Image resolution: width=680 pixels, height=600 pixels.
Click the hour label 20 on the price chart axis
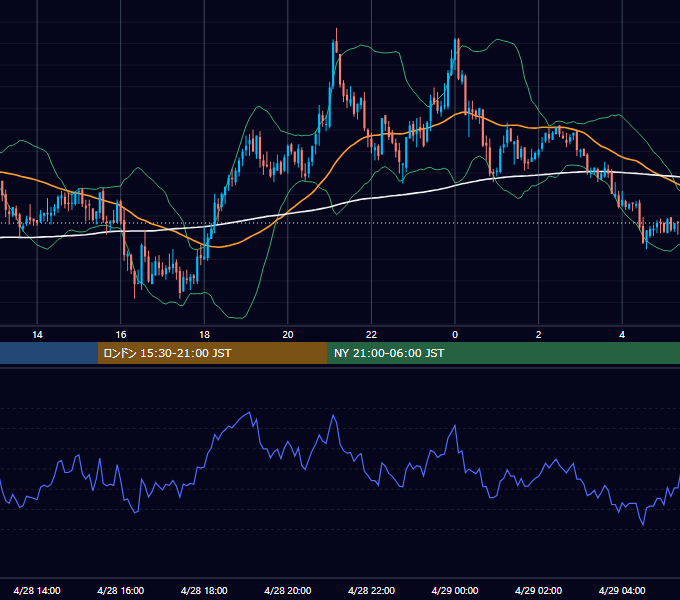288,334
